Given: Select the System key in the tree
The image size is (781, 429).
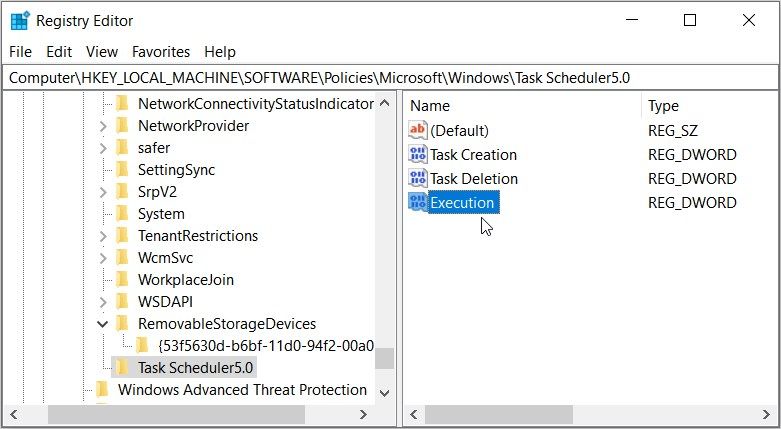Looking at the screenshot, I should tap(161, 214).
